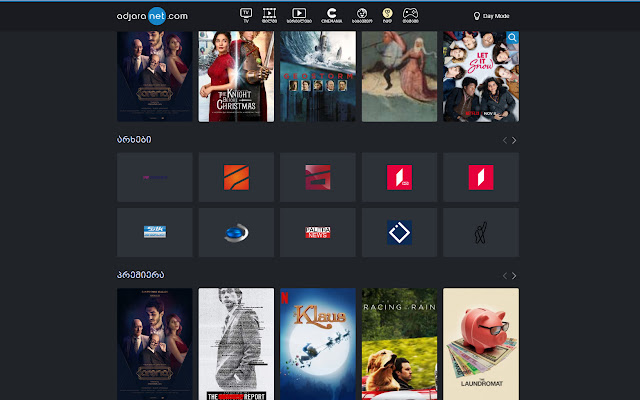640x400 pixels.
Task: Open the blue disc logo channel
Action: (x=236, y=232)
